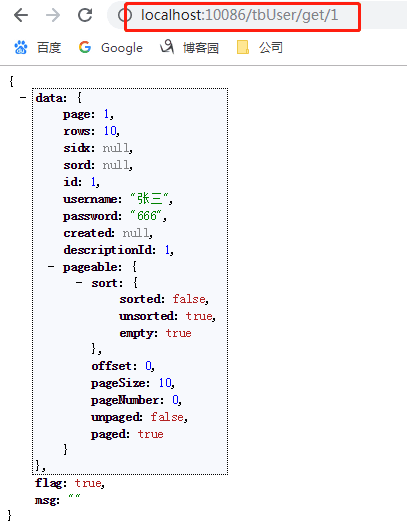407x525 pixels.
Task: Click the "id" key
Action: (72, 182)
